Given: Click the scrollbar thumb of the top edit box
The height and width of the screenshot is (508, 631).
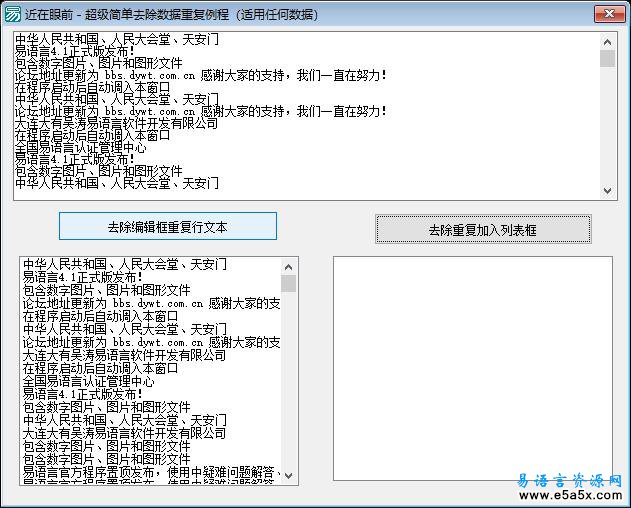Looking at the screenshot, I should 608,58.
